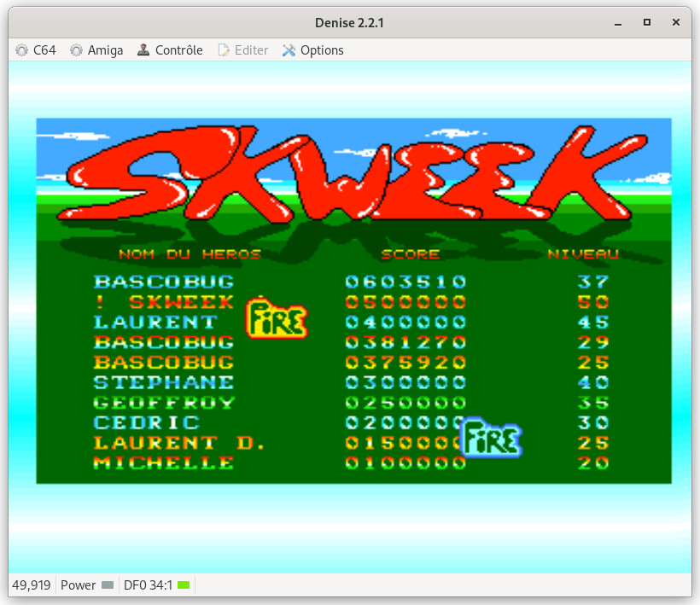Open the C64 menu
This screenshot has width=700, height=605.
point(36,50)
